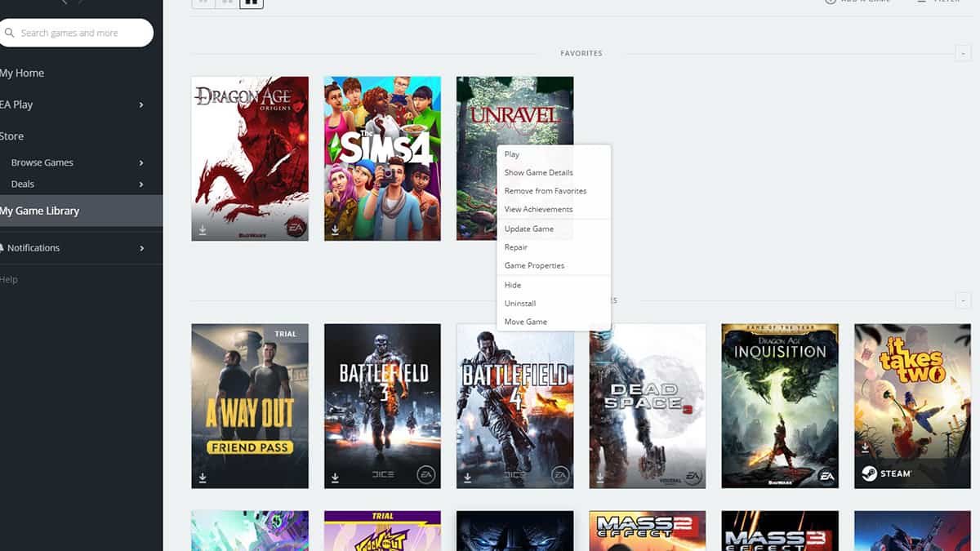Choose Uninstall from the context menu

click(520, 302)
